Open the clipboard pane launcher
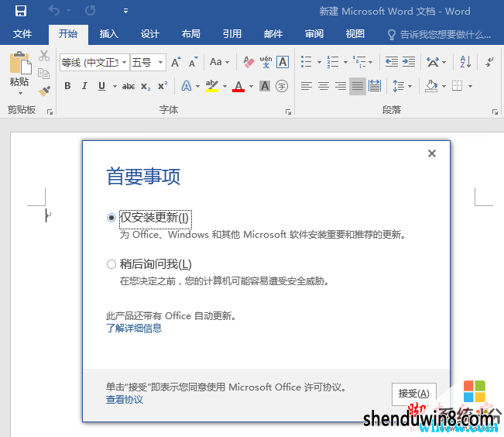This screenshot has height=437, width=504. 50,112
